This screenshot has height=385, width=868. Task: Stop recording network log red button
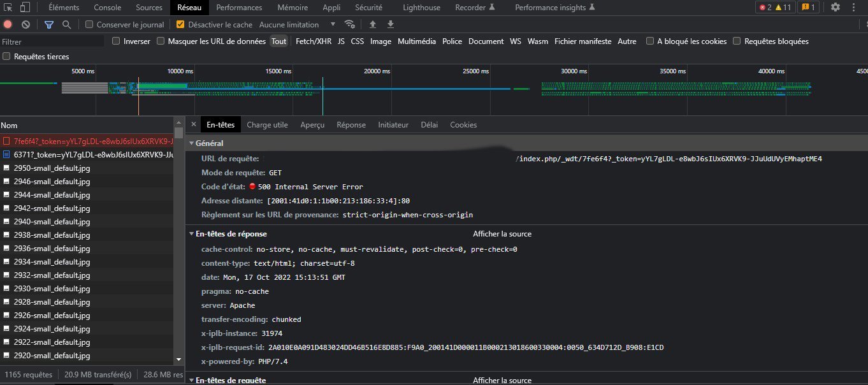pos(8,25)
